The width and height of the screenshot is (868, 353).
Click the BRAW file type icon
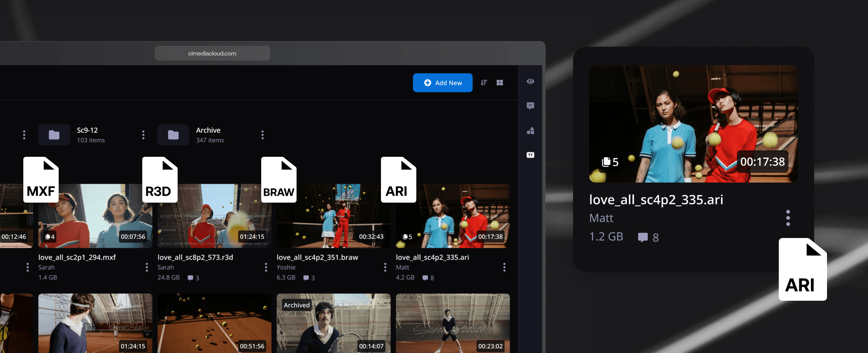click(x=279, y=180)
